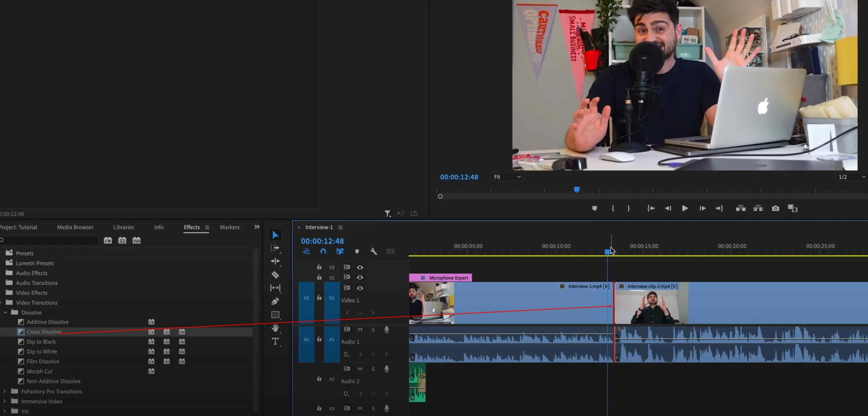Toggle V2 track visibility eye

tap(360, 277)
